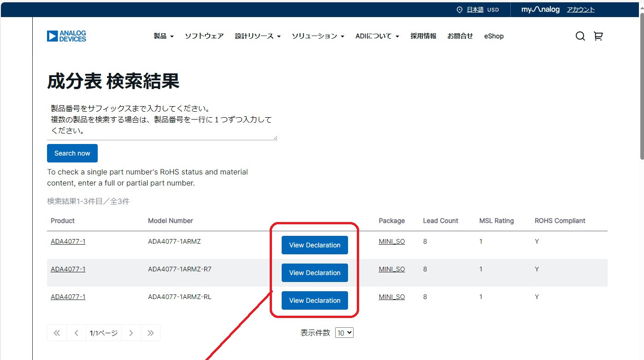Screen dimensions: 644x360
Task: Open the shopping cart icon
Action: [x=598, y=36]
